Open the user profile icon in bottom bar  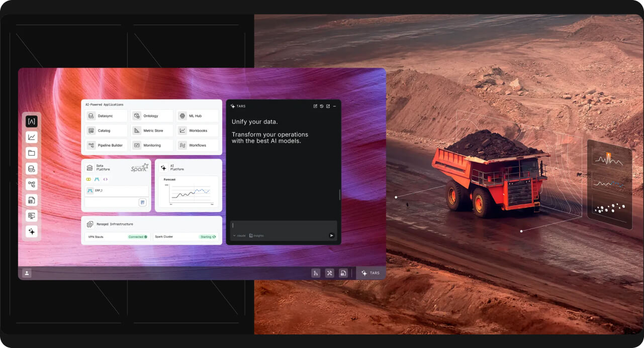point(27,273)
